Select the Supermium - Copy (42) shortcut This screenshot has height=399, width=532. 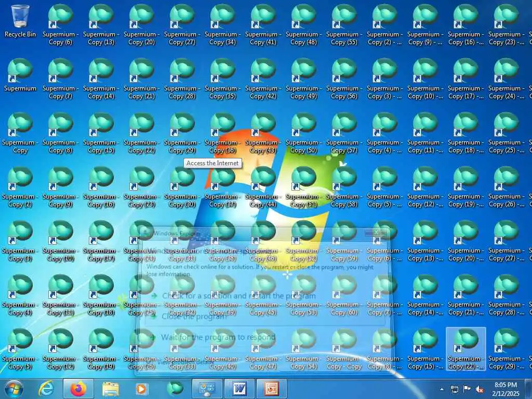point(263,79)
